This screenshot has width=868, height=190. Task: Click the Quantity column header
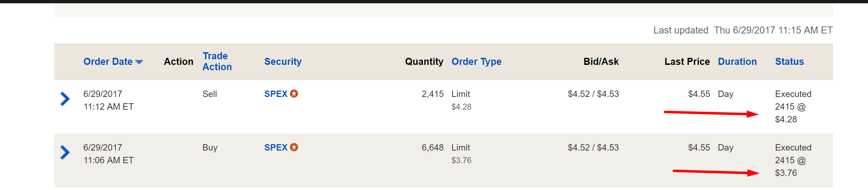(x=424, y=62)
